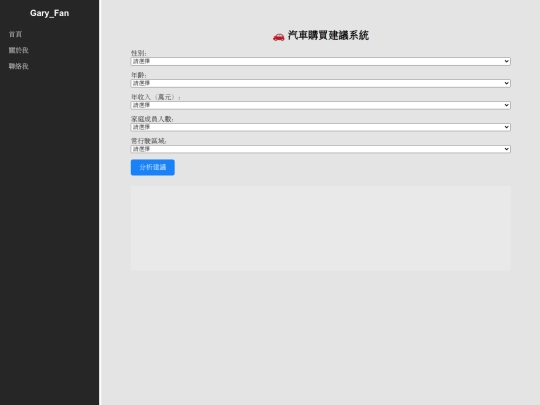Click the red car icon in the heading
Image resolution: width=540 pixels, height=405 pixels.
pos(279,36)
